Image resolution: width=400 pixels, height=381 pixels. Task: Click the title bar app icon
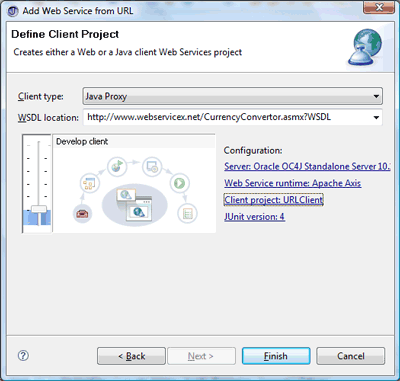(13, 11)
